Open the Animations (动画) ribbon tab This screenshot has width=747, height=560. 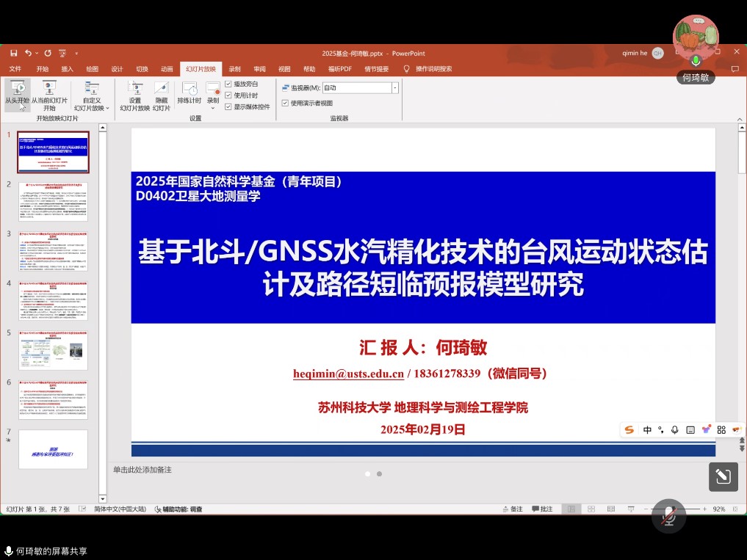coord(167,69)
